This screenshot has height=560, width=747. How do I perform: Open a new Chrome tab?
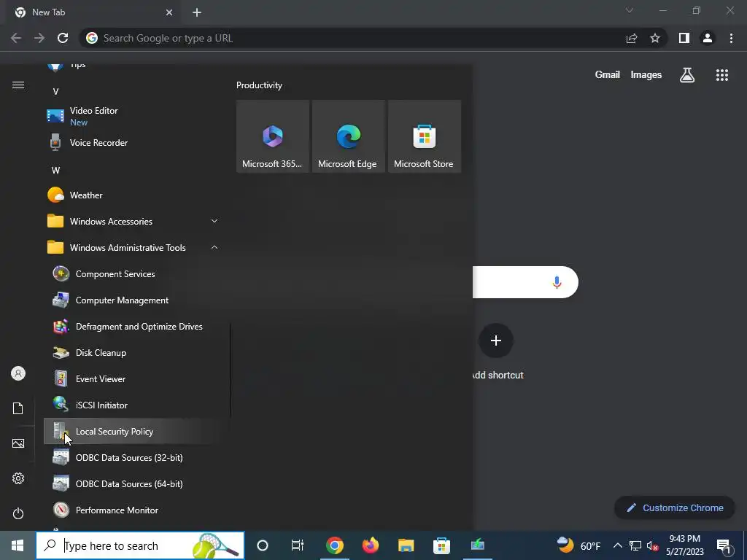pos(197,12)
